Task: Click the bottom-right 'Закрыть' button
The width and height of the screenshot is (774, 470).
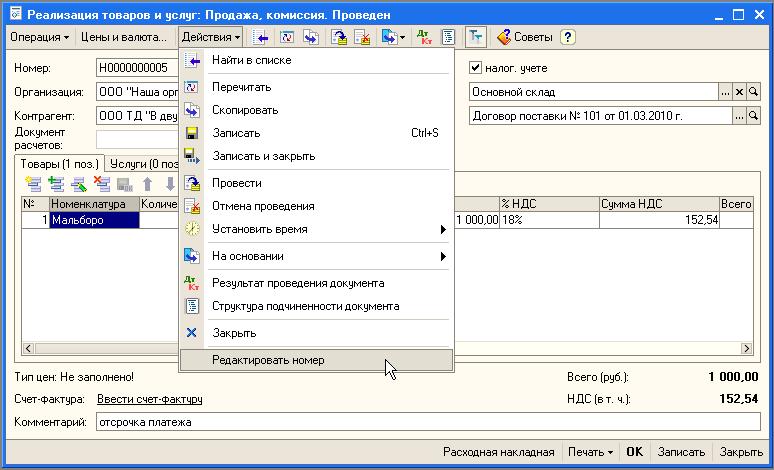Action: coord(741,452)
